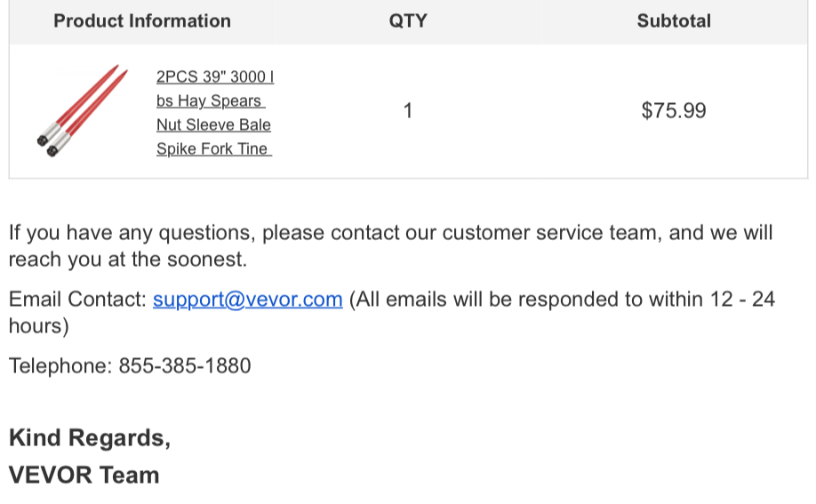
Task: Click the 'reach you at the soonest.' line
Action: (128, 260)
